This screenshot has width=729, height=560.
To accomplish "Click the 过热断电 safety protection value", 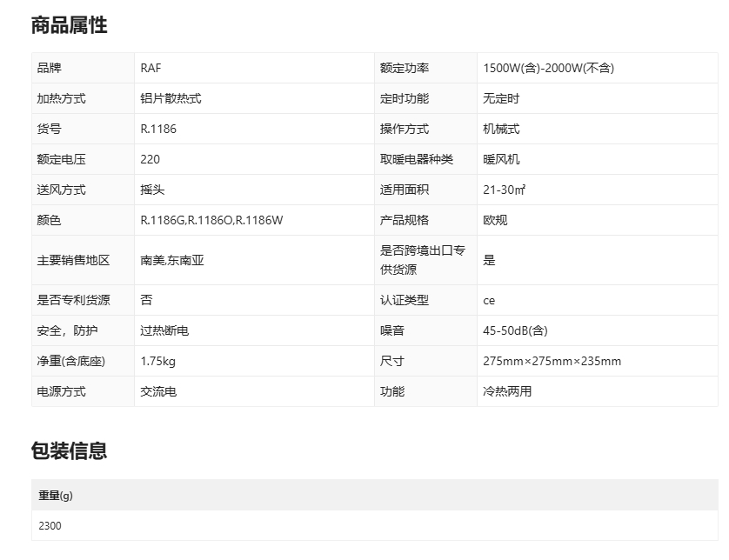I will [x=164, y=330].
